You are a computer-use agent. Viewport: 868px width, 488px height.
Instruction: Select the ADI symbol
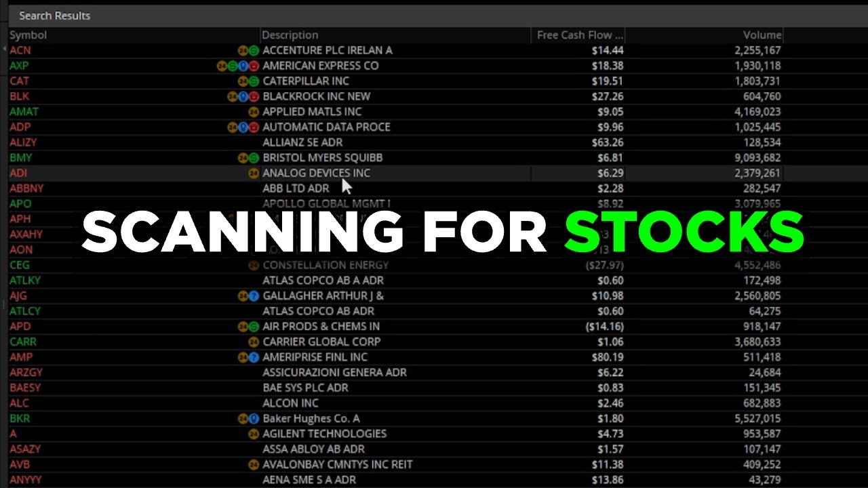tap(18, 173)
